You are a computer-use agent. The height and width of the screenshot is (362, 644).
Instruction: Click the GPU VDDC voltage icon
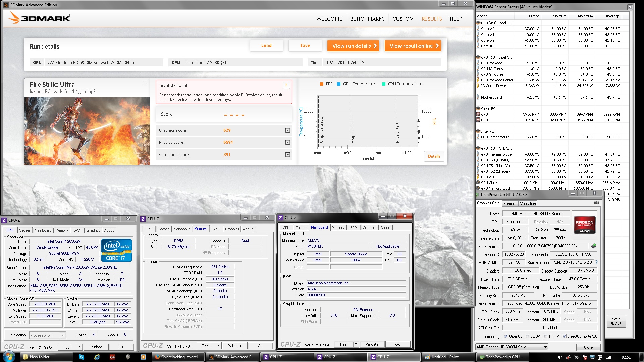[x=478, y=177]
